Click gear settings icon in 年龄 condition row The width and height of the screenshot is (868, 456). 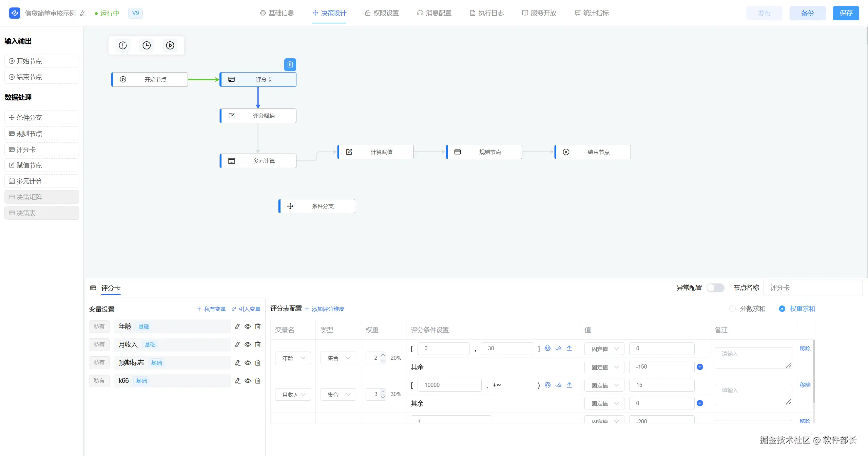547,348
